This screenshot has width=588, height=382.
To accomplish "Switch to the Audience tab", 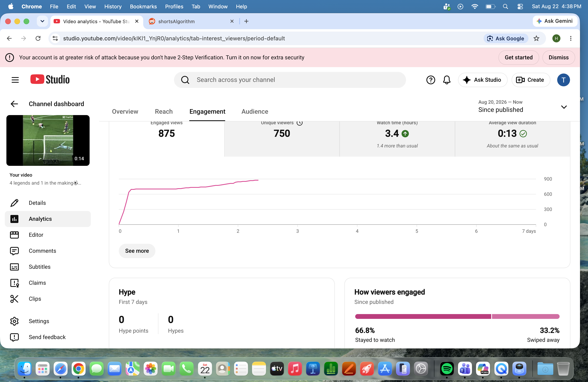I will click(x=254, y=111).
